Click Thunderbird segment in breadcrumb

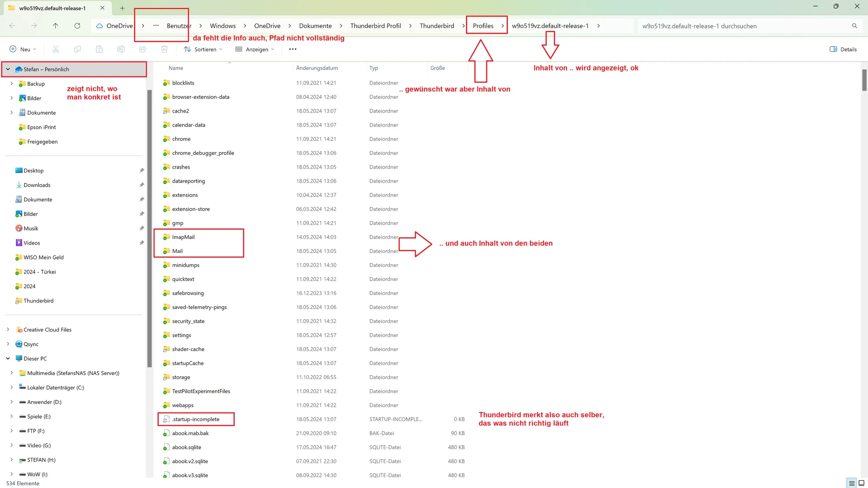[437, 26]
